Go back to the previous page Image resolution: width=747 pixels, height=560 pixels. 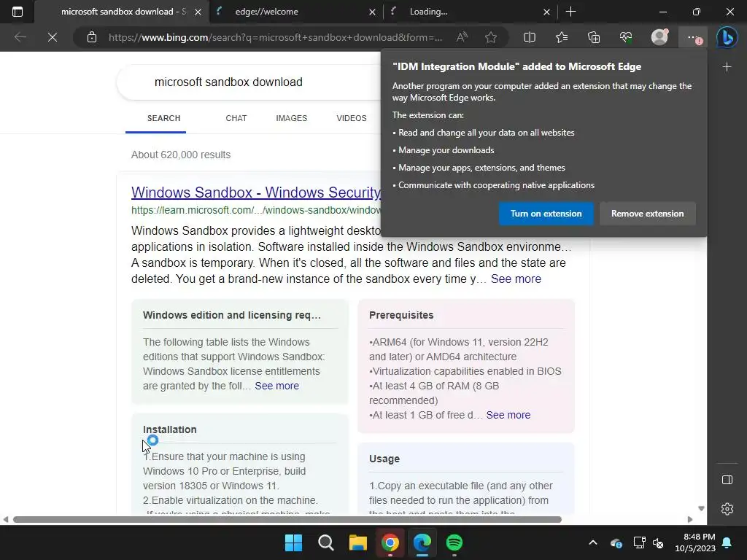pyautogui.click(x=20, y=37)
